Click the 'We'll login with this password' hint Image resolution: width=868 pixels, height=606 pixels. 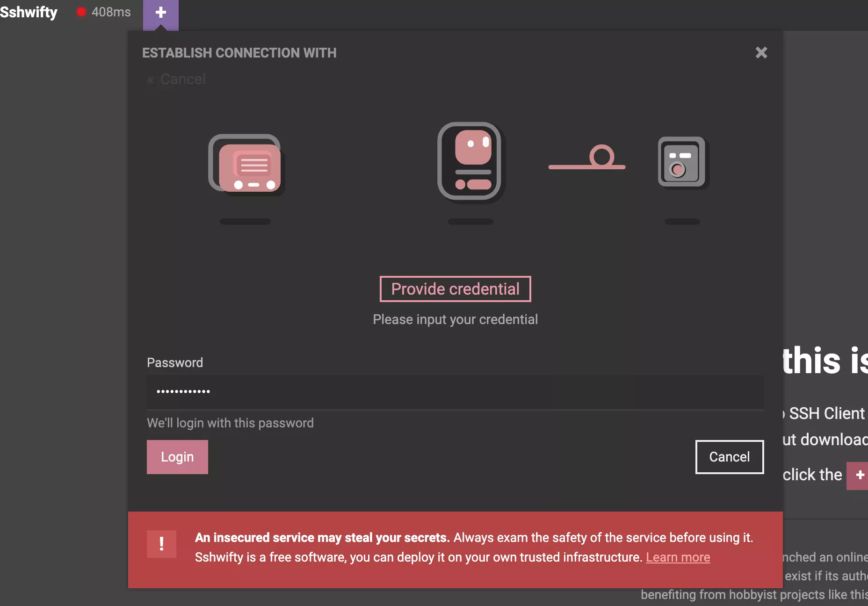[x=230, y=423]
